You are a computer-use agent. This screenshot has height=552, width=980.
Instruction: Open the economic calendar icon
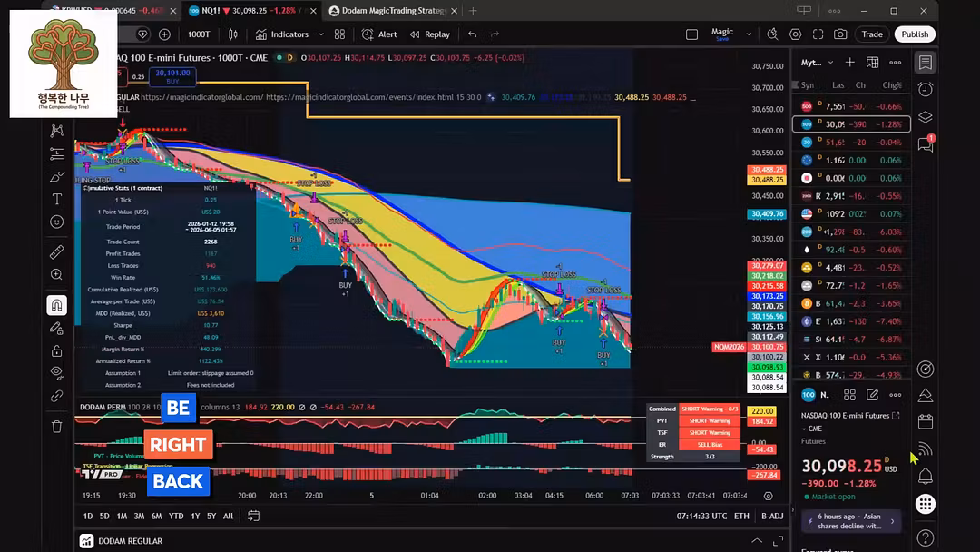click(926, 422)
